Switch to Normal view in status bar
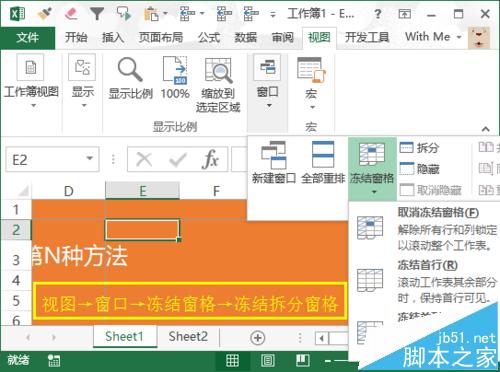The image size is (500, 372). [232, 360]
